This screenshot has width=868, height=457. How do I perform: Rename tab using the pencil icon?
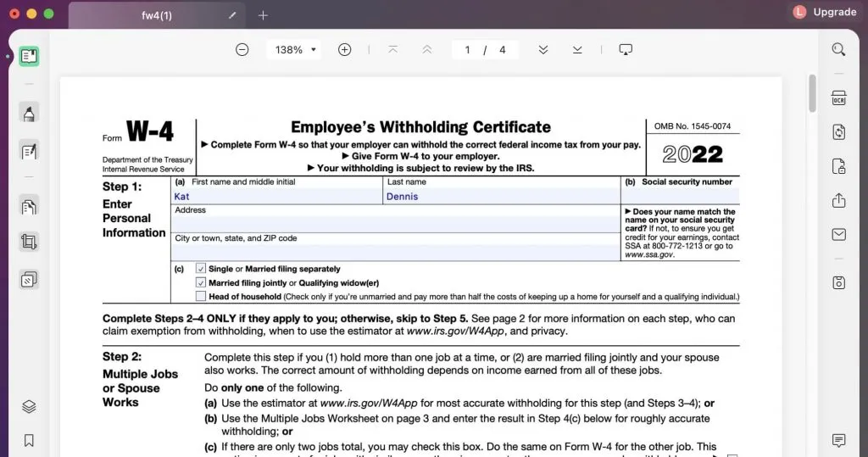[232, 15]
